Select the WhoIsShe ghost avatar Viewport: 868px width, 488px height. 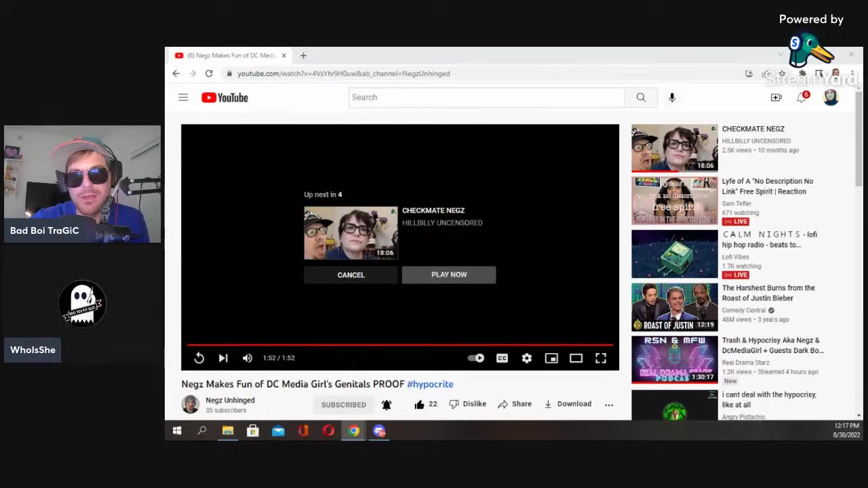(x=82, y=304)
